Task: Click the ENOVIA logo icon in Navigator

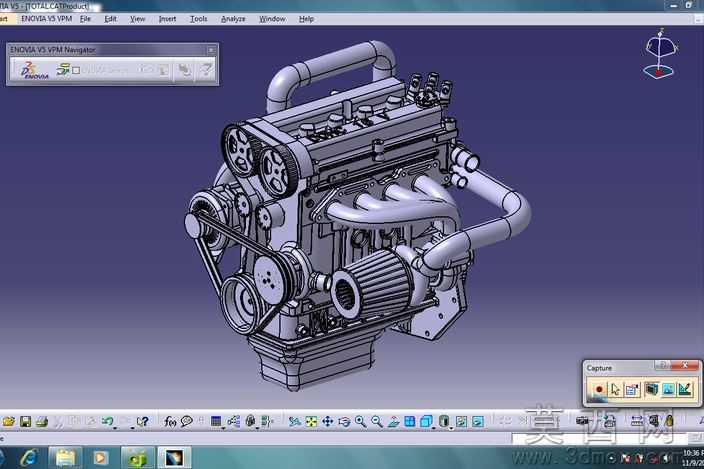Action: coord(33,70)
